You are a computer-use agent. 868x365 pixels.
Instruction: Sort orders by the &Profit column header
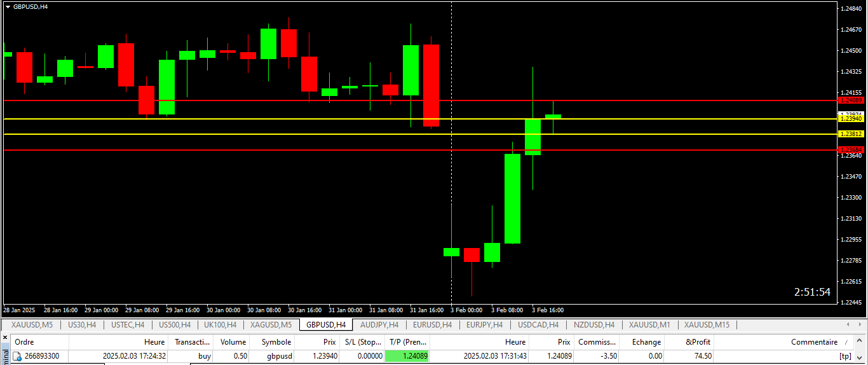(x=698, y=342)
